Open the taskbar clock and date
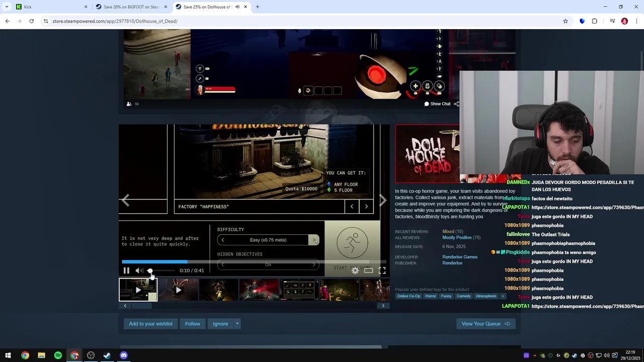 click(630, 355)
